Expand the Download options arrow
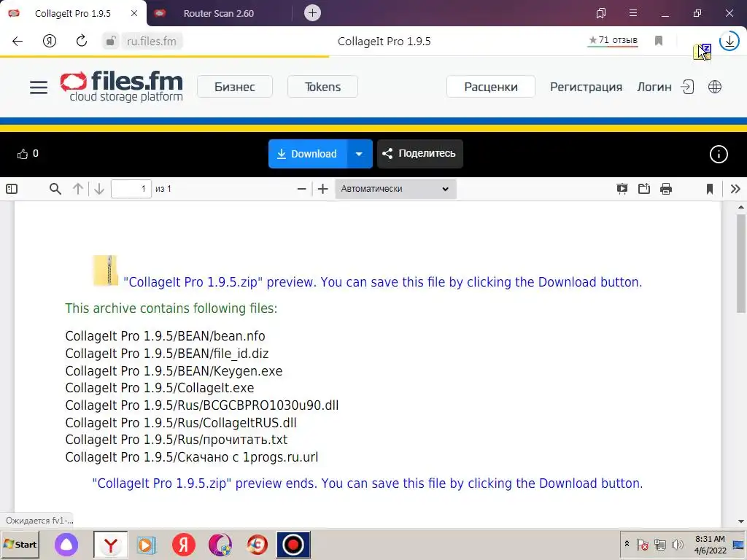The height and width of the screenshot is (560, 747). (359, 154)
